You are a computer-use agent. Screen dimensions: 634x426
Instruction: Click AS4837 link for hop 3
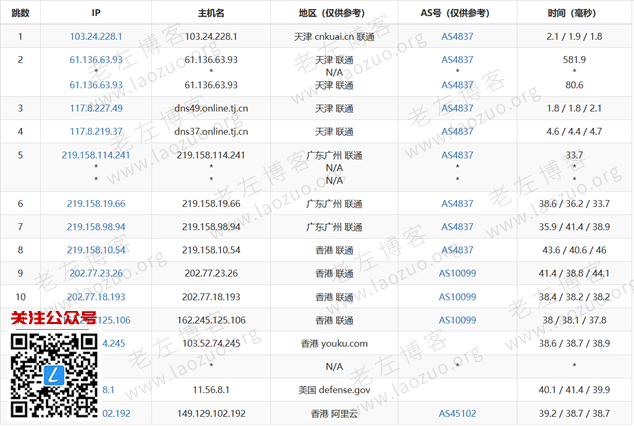tap(457, 108)
